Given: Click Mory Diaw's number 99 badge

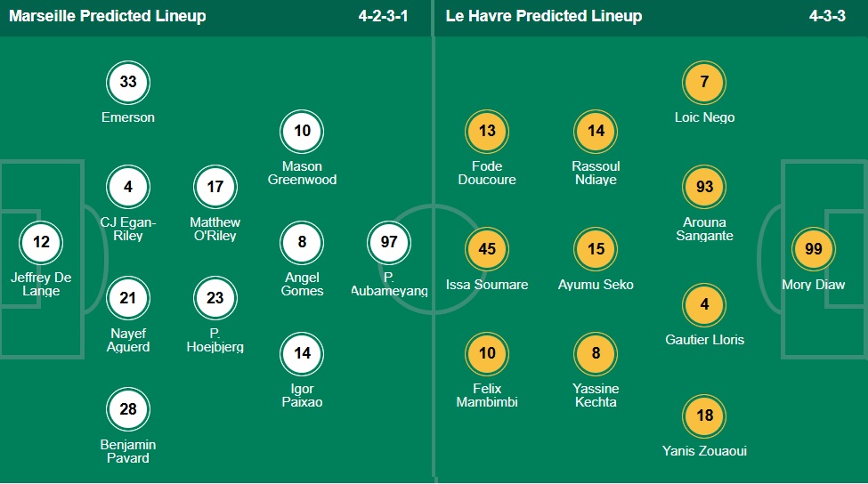Looking at the screenshot, I should tap(813, 249).
